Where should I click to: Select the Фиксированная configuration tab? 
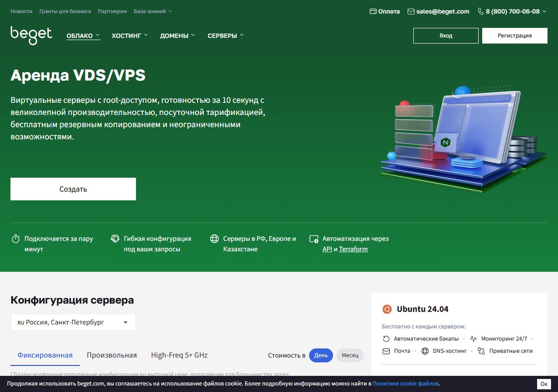coord(45,355)
